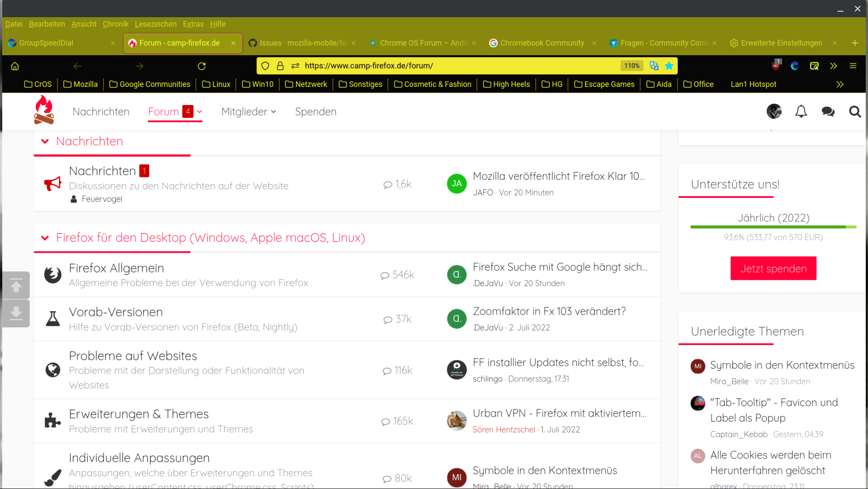Click the camp-firefox campfire logo
868x489 pixels.
[x=44, y=110]
